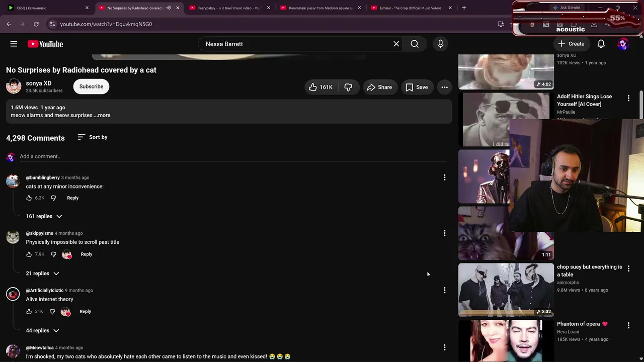The image size is (644, 362).
Task: Switch to the ClipQ kasra-music tab
Action: pyautogui.click(x=48, y=8)
